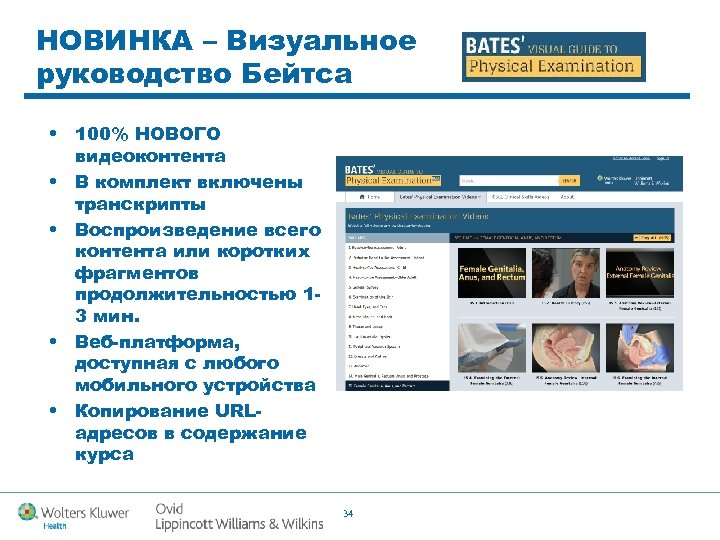Viewport: 720px width, 540px height.
Task: Click the Bates' banner logo at the slide's top right
Action: pyautogui.click(x=553, y=57)
